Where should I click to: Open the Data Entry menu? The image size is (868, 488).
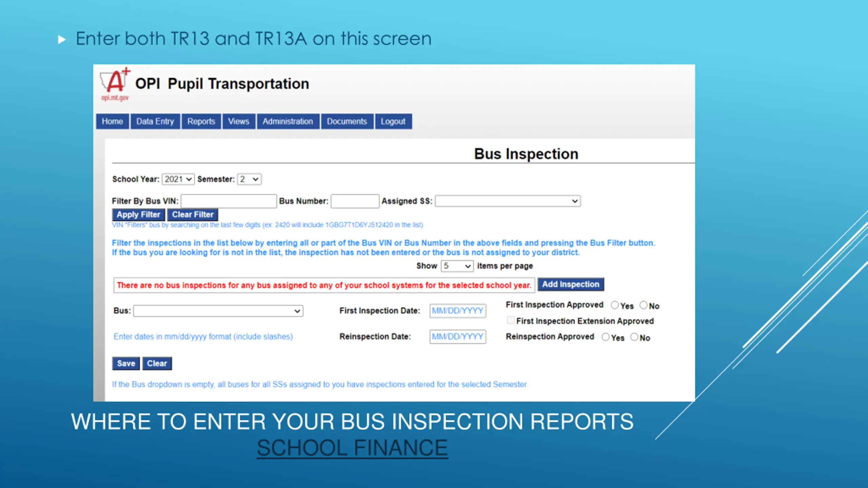pyautogui.click(x=155, y=121)
